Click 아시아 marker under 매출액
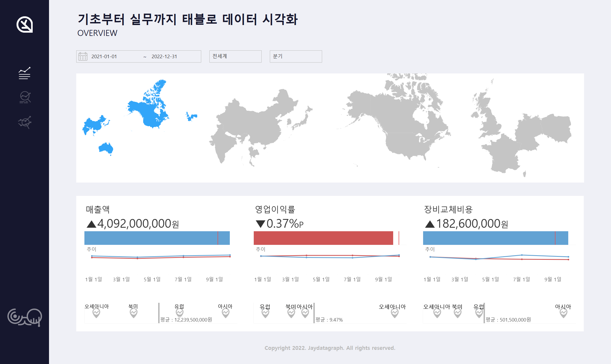The height and width of the screenshot is (364, 611). (225, 313)
